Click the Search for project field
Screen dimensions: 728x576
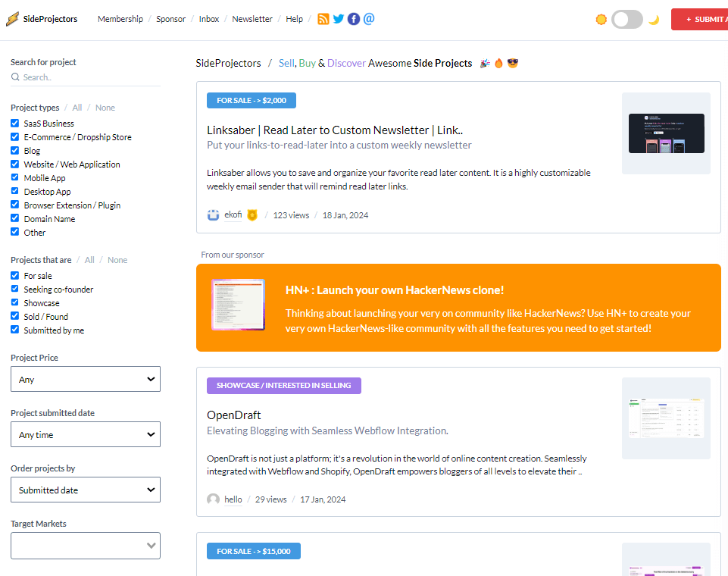(86, 77)
